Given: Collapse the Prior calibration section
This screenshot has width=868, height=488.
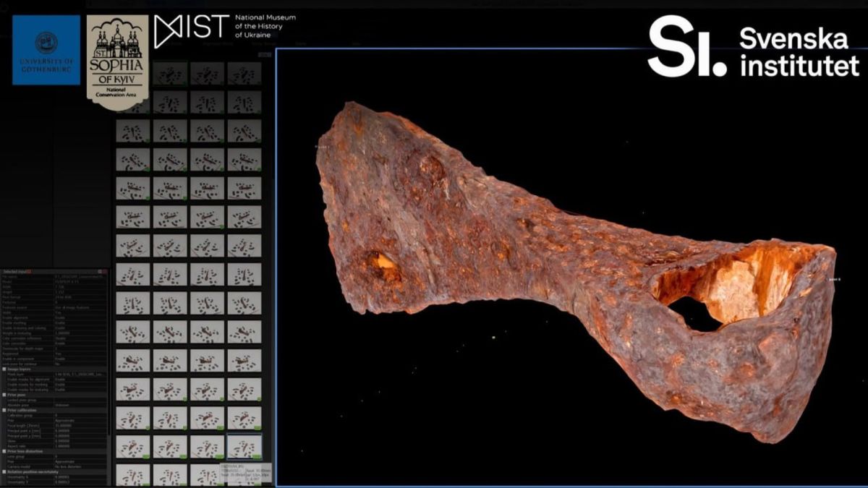Looking at the screenshot, I should pyautogui.click(x=4, y=410).
